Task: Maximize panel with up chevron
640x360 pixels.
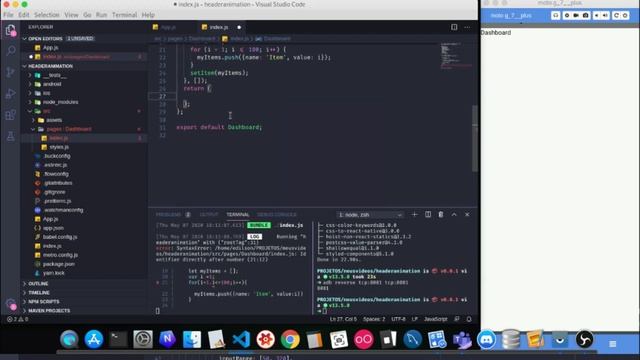Action: [x=454, y=214]
